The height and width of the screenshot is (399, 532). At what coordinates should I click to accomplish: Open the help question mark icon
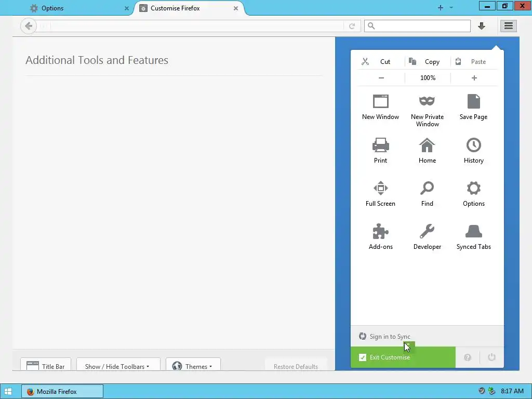pyautogui.click(x=468, y=357)
